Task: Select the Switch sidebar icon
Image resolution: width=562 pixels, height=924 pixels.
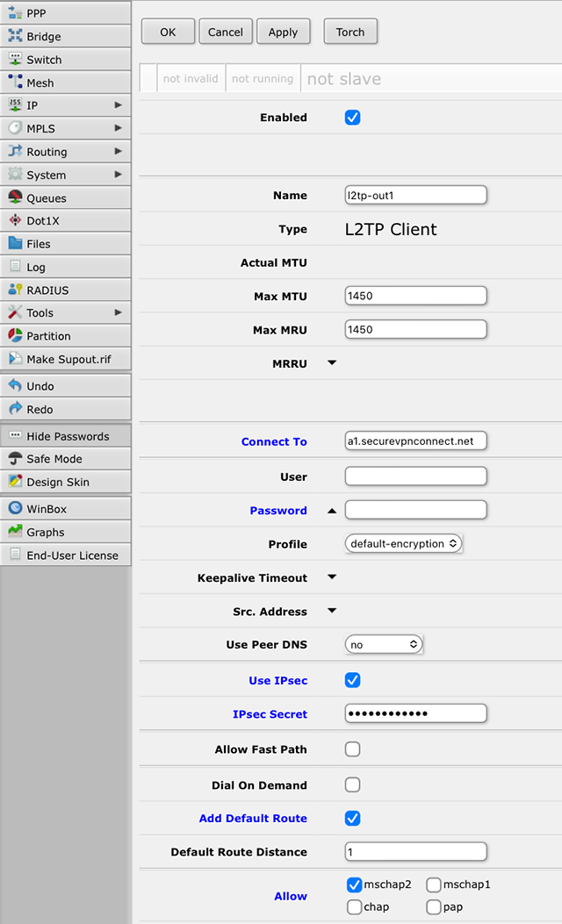Action: [15, 59]
